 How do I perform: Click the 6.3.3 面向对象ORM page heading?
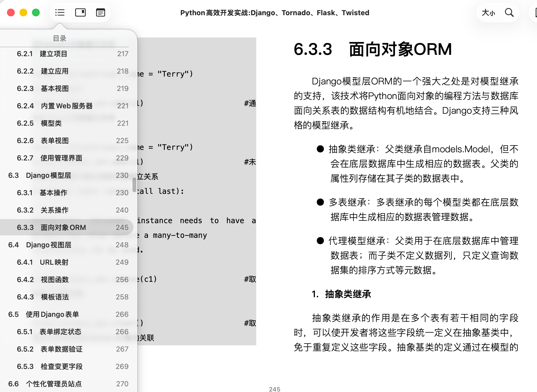pos(372,49)
